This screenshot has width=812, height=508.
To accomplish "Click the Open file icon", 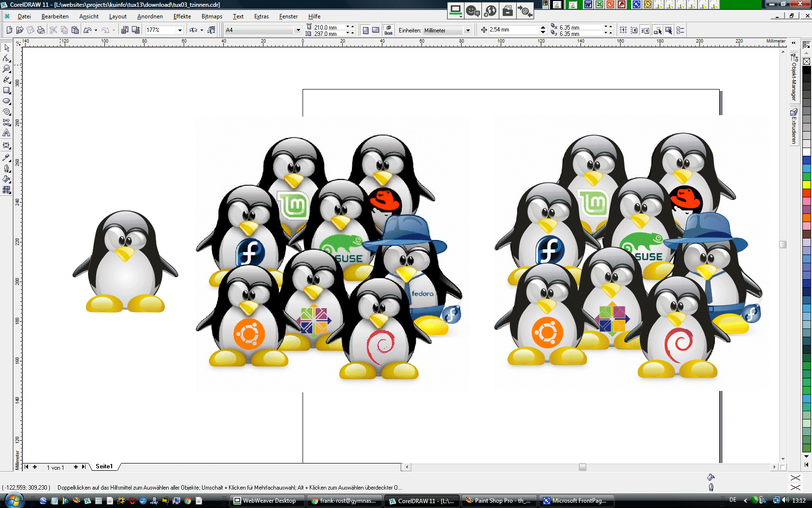I will (x=20, y=30).
